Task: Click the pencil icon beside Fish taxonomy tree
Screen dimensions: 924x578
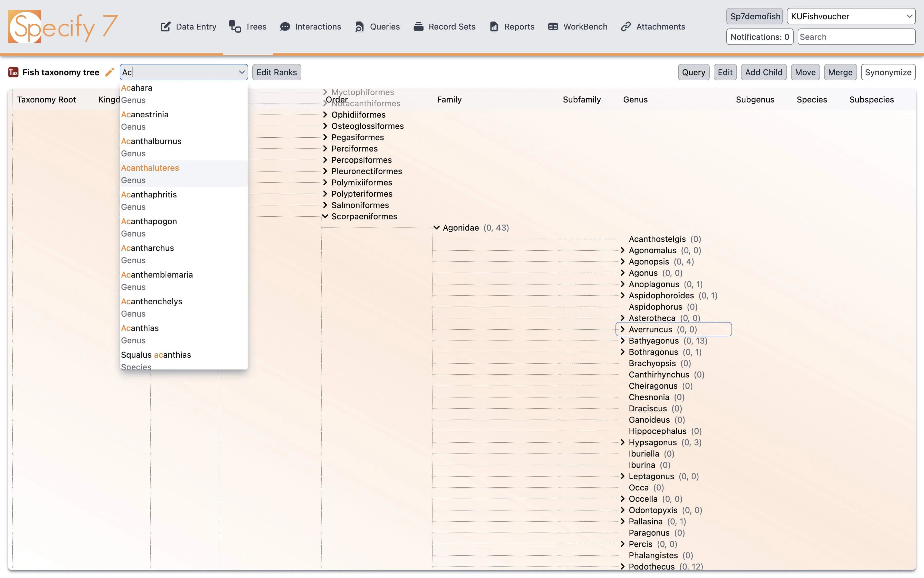Action: (x=110, y=72)
